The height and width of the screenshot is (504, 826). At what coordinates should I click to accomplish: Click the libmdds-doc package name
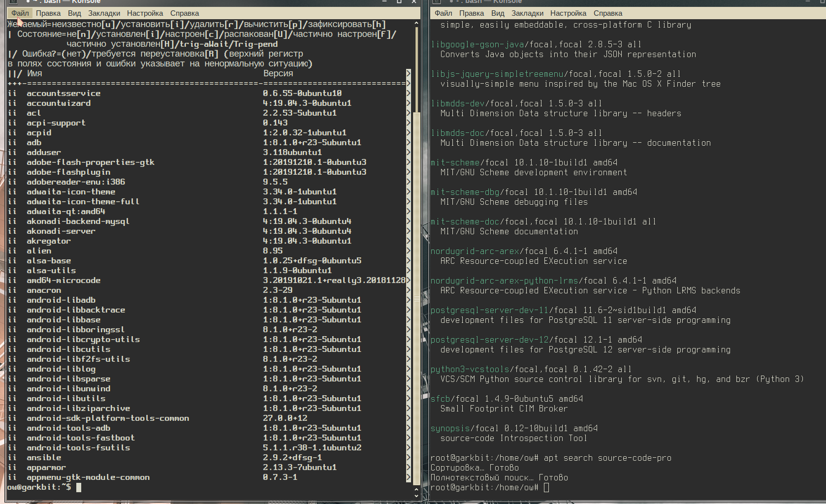[x=457, y=133]
